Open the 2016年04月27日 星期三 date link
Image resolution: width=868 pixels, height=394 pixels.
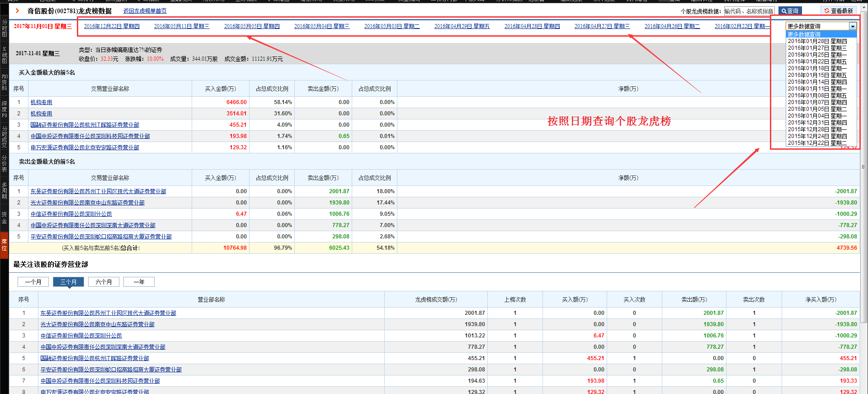pyautogui.click(x=602, y=26)
